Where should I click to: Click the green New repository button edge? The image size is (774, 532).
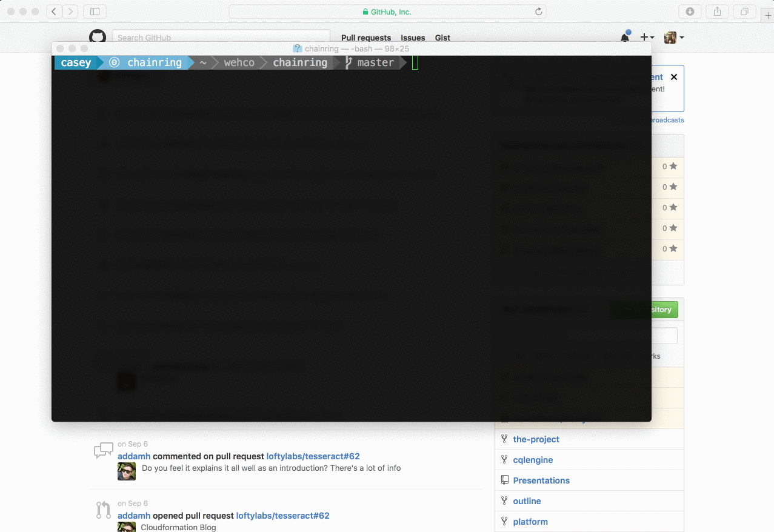(664, 310)
